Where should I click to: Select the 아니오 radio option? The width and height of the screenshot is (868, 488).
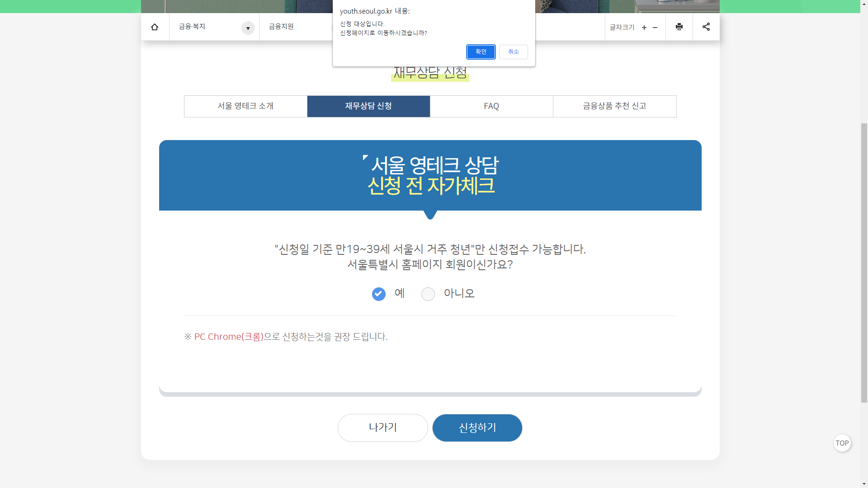click(x=428, y=294)
